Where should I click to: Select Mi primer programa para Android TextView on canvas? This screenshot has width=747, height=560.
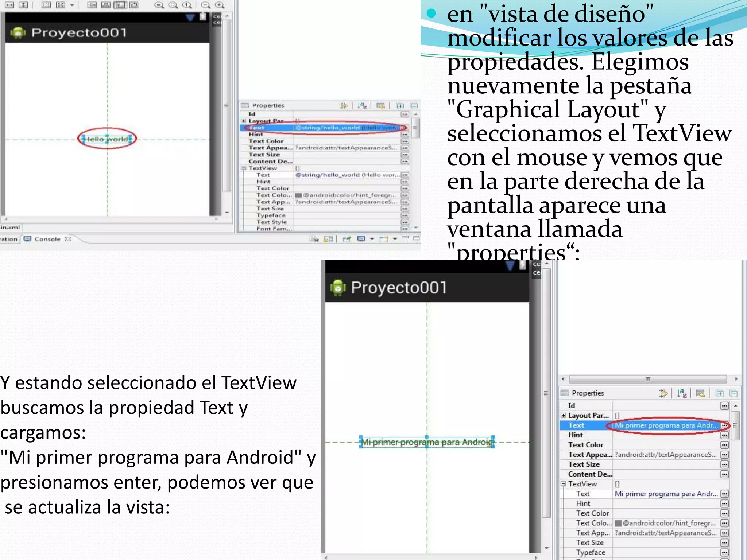(427, 442)
